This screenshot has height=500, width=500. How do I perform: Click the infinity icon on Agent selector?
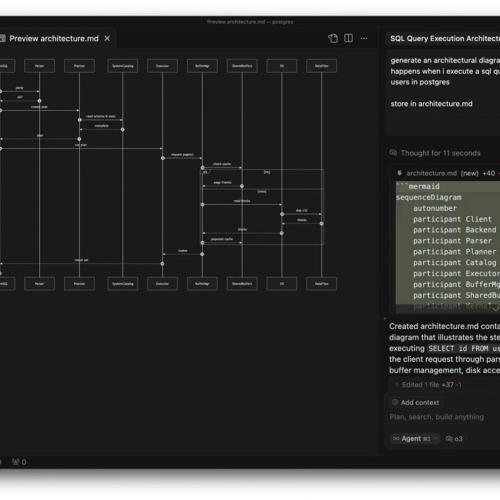coord(396,439)
